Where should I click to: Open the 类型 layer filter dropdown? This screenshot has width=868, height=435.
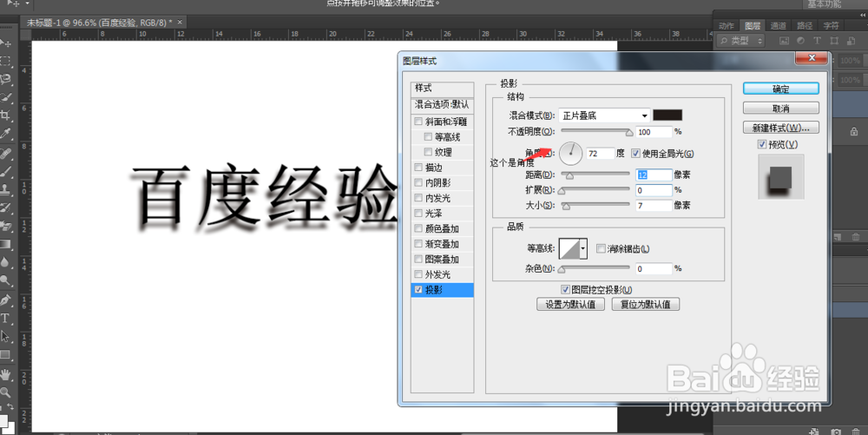(x=740, y=41)
